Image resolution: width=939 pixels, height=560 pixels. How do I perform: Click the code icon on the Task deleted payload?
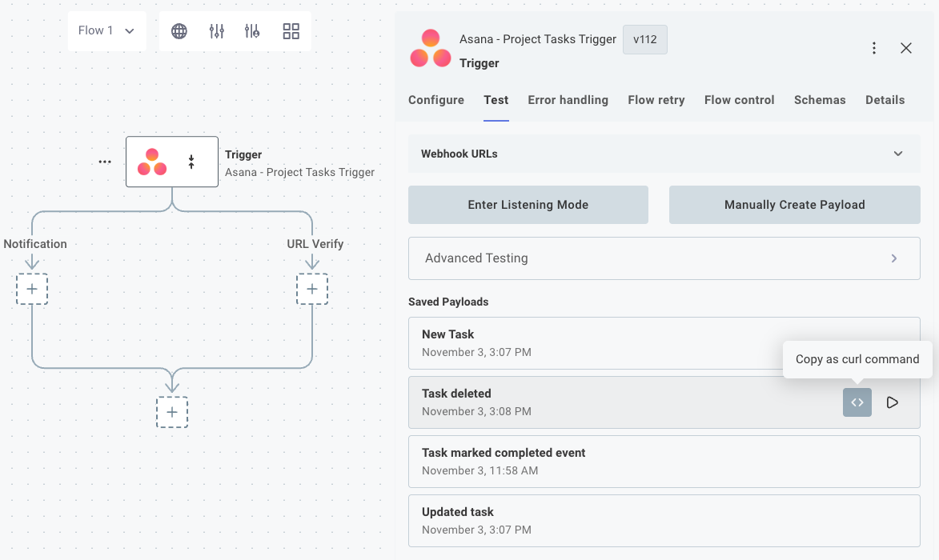857,402
